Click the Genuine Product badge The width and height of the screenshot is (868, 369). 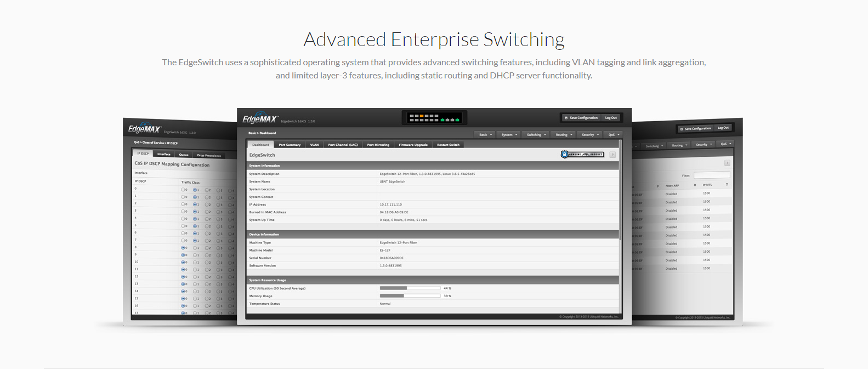pos(582,155)
